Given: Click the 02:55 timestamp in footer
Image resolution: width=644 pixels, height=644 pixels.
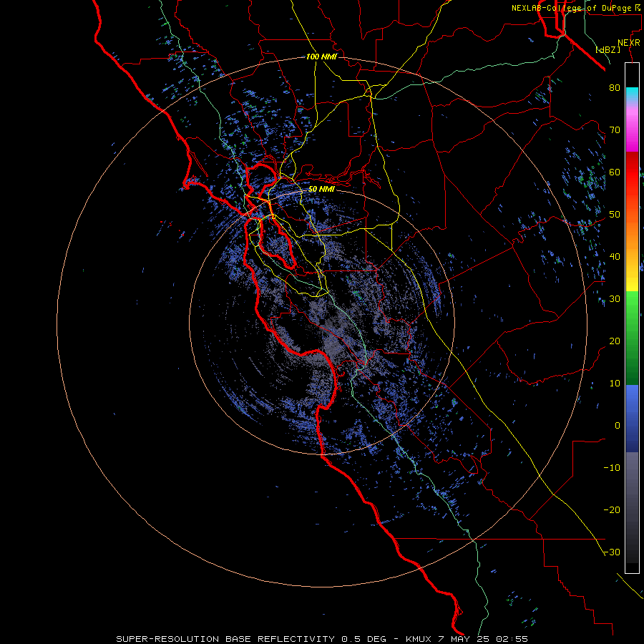Looking at the screenshot, I should tap(512, 639).
